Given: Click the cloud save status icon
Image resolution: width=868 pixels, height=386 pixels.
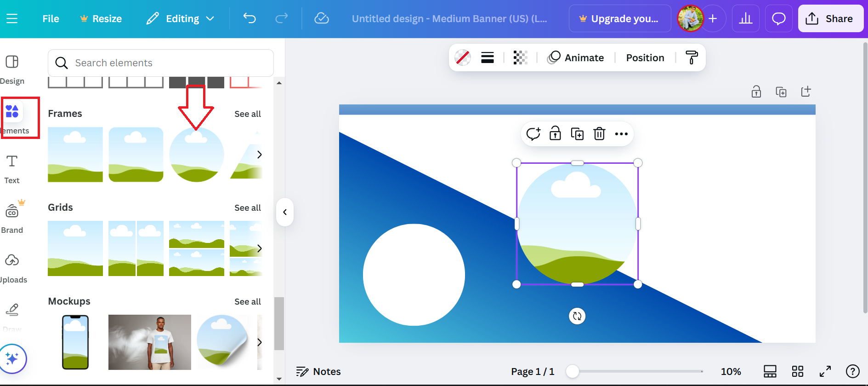Looking at the screenshot, I should (x=322, y=18).
